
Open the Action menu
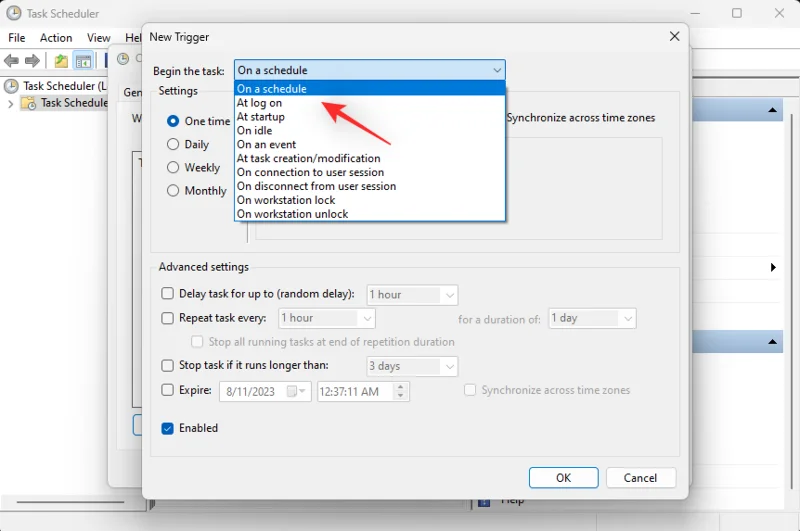point(56,38)
